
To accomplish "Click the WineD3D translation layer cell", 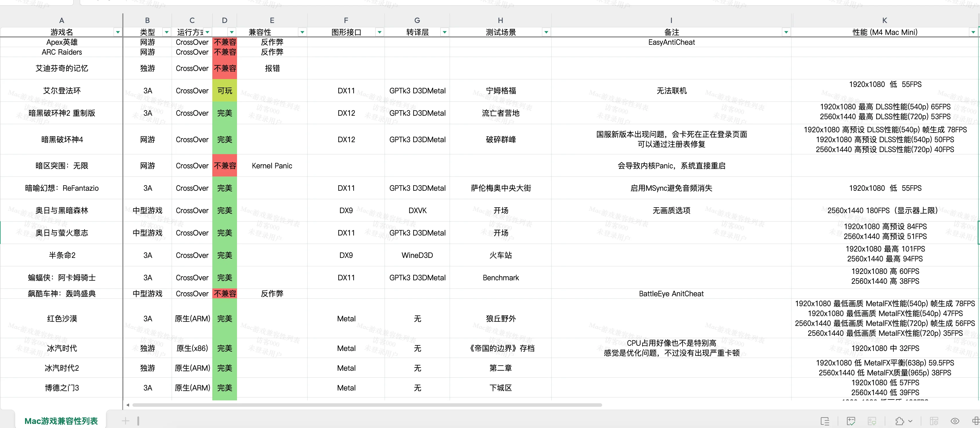I will coord(417,255).
